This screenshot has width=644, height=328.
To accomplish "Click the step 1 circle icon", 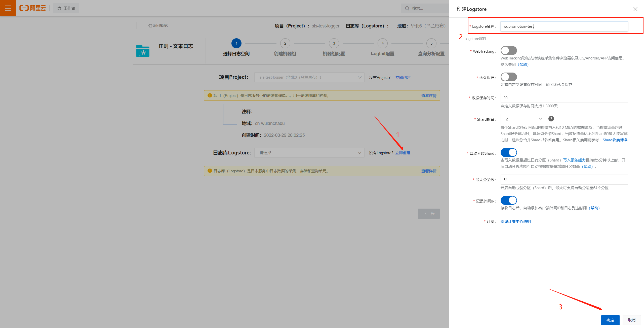I will coord(236,43).
